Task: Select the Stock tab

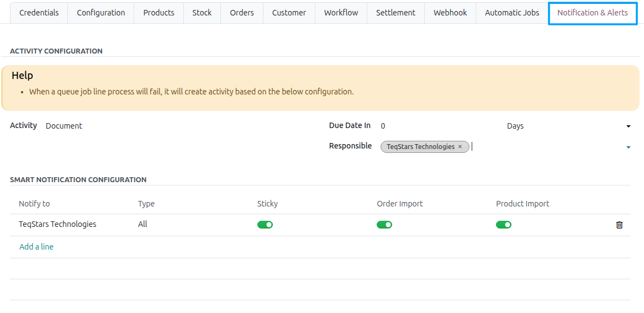Action: pos(202,13)
